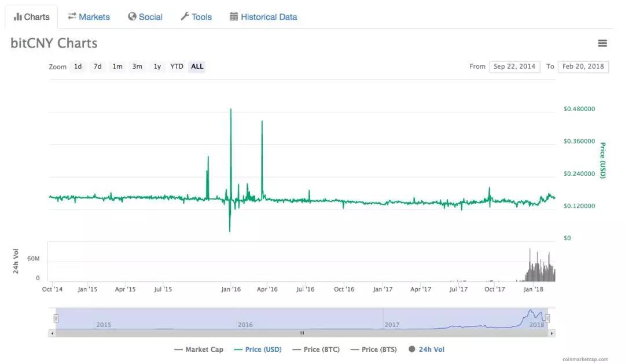Viewport: 625px width, 364px height.
Task: Click the $0.360000 price axis label
Action: point(579,141)
